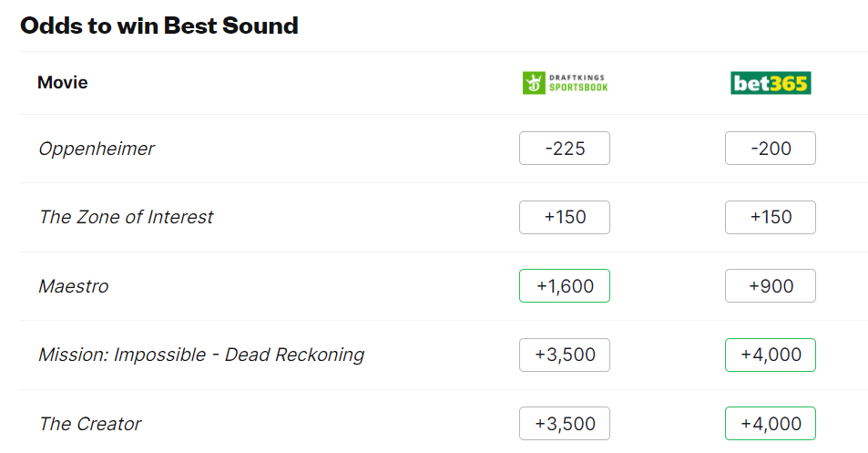Click the DraftKings Sportsbook wordmark text

click(577, 83)
